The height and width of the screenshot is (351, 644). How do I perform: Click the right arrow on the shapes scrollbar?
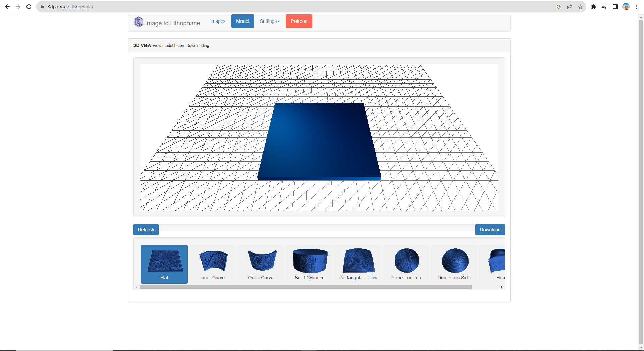502,287
